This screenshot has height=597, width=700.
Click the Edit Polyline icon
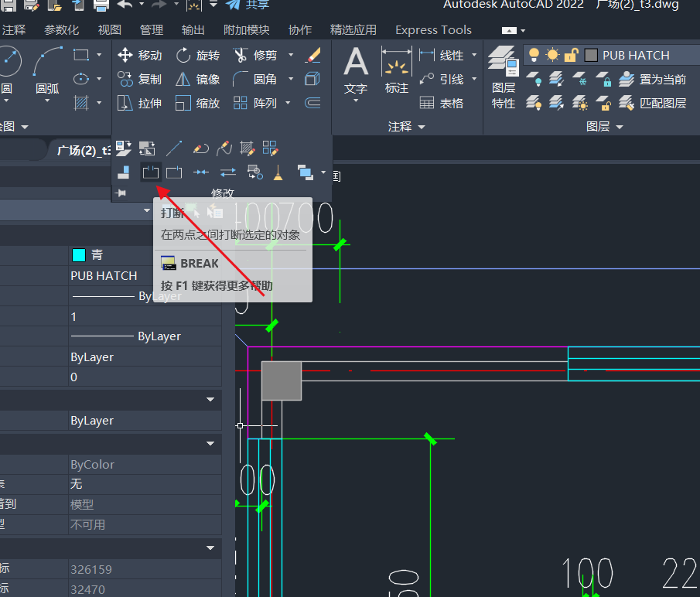click(201, 148)
